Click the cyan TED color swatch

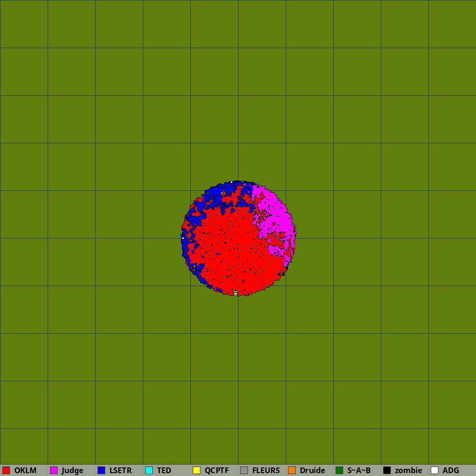[149, 470]
